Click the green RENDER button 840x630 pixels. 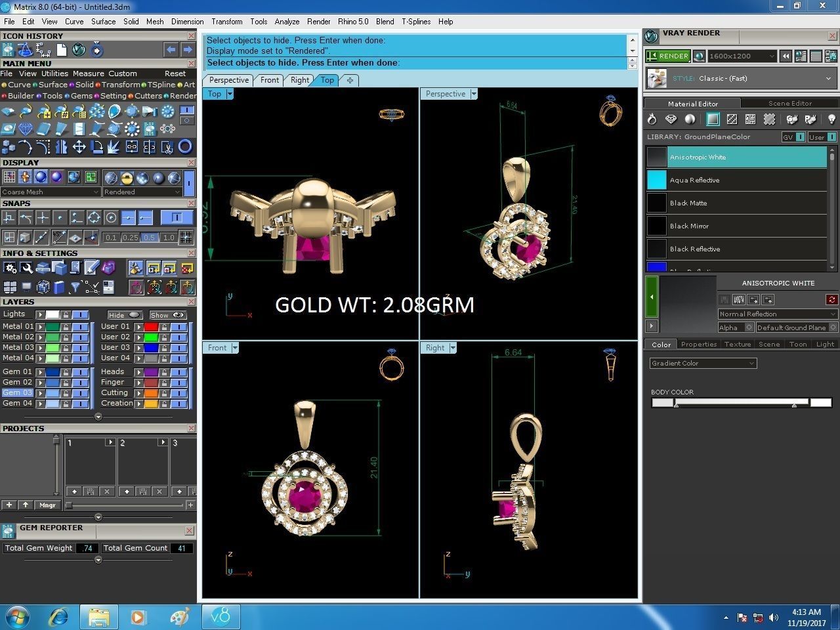tap(667, 56)
